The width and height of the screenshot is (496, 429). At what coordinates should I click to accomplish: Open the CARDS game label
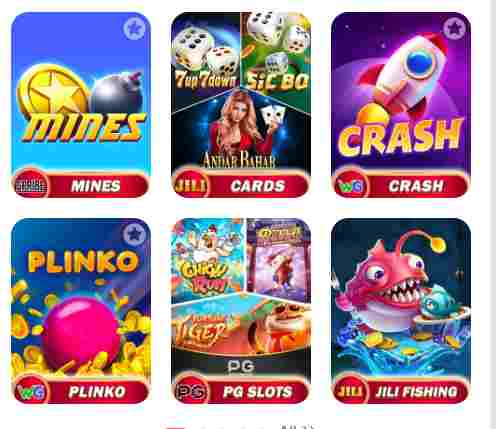click(x=257, y=186)
